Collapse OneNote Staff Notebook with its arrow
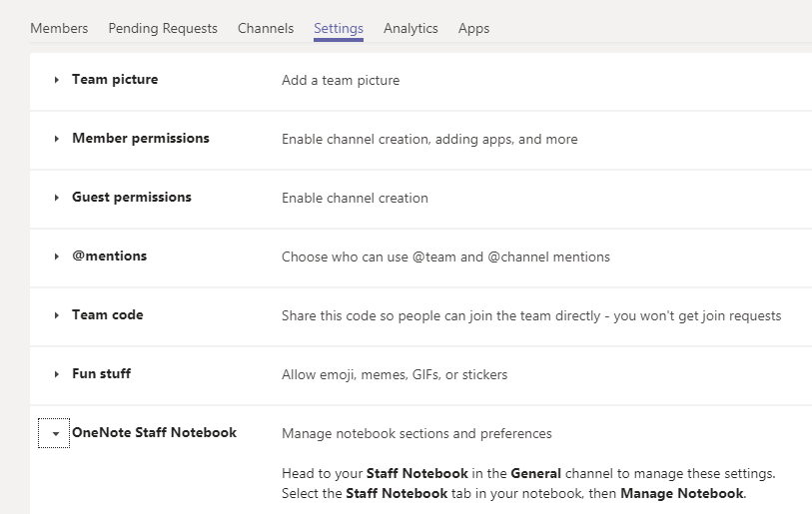The width and height of the screenshot is (812, 514). (55, 434)
